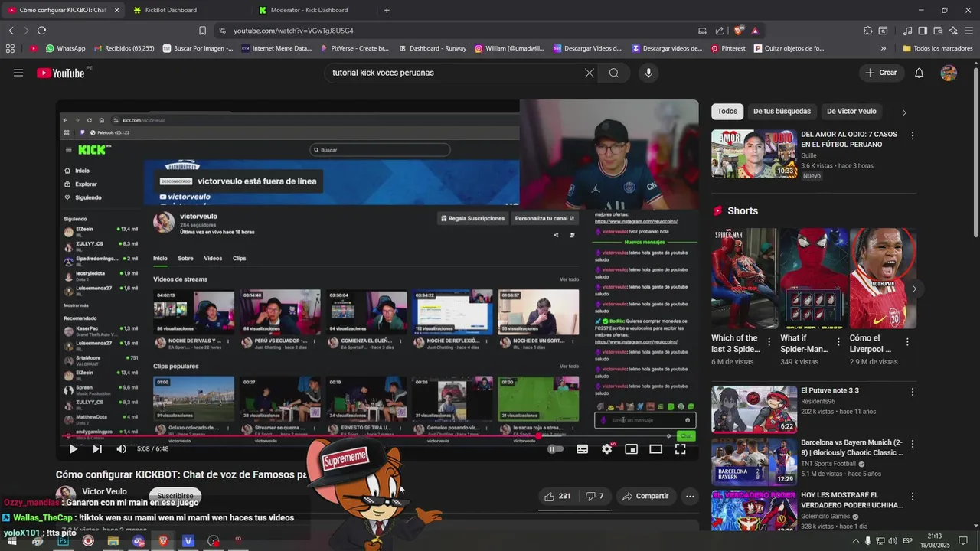Dislike the video
Screen dimensions: 980x551
(594, 496)
